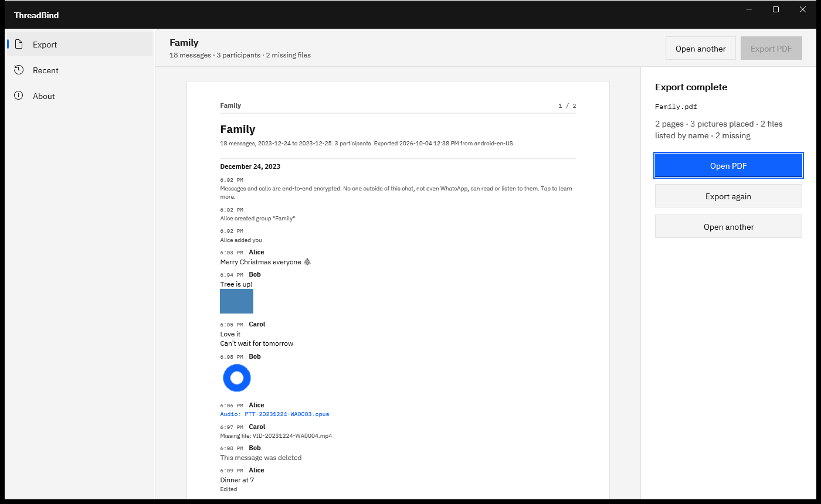Close the ThreadBind window
The width and height of the screenshot is (821, 504).
pyautogui.click(x=803, y=9)
